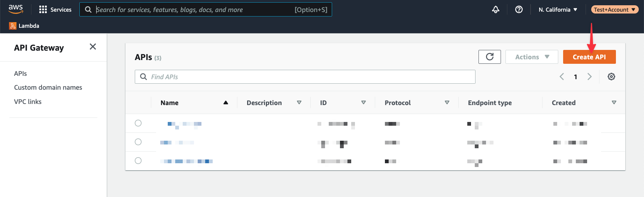This screenshot has height=197, width=644.
Task: Open the second API name link
Action: (177, 143)
